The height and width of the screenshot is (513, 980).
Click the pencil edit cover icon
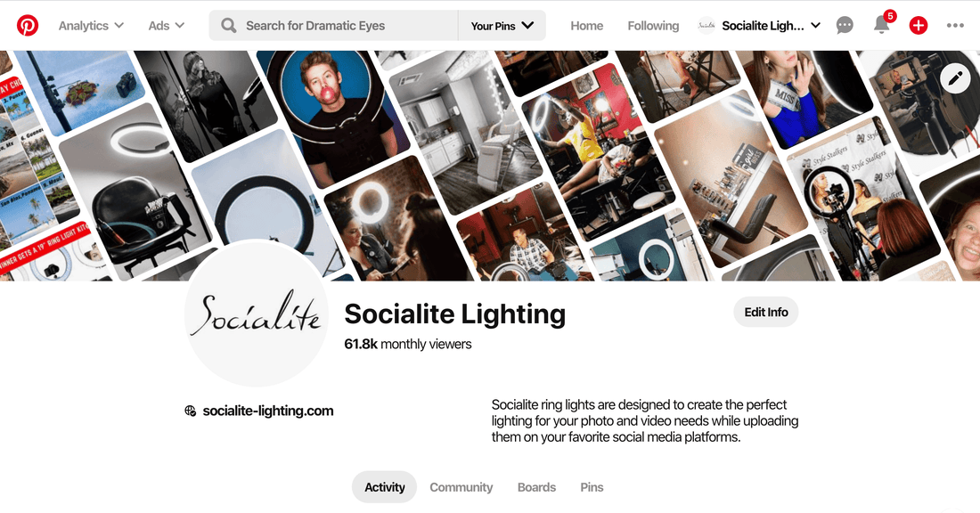[955, 78]
